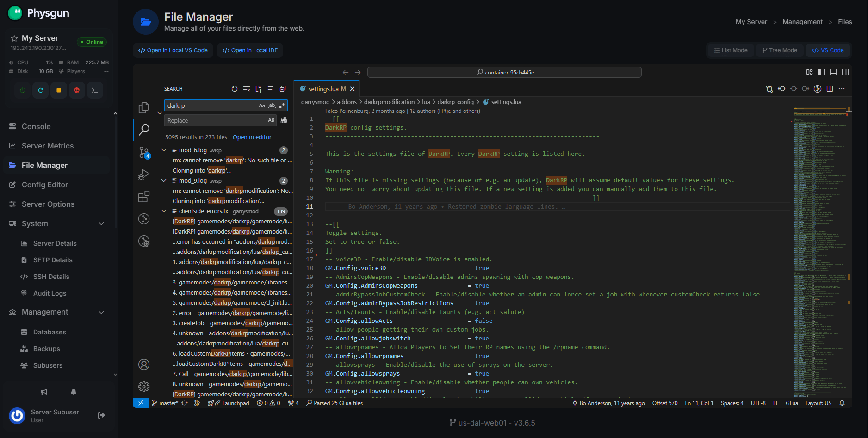
Task: Change the GLua language mode in status bar
Action: point(792,403)
